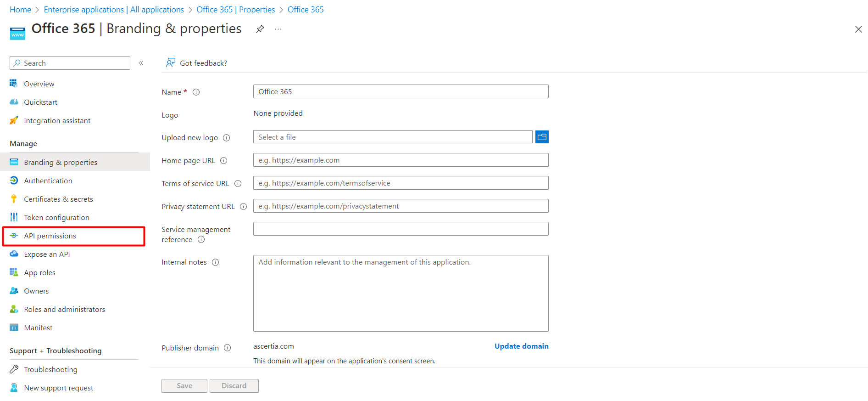Show info tooltip for Internal notes
The width and height of the screenshot is (868, 401).
(215, 262)
